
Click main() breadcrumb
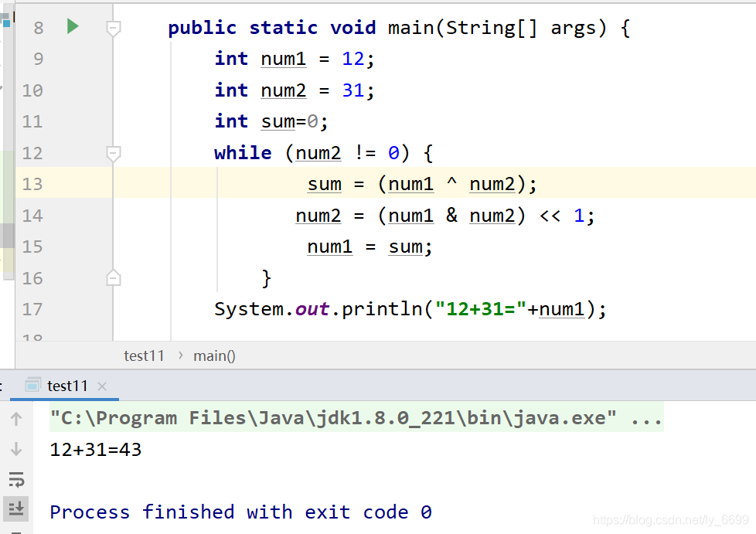(214, 355)
